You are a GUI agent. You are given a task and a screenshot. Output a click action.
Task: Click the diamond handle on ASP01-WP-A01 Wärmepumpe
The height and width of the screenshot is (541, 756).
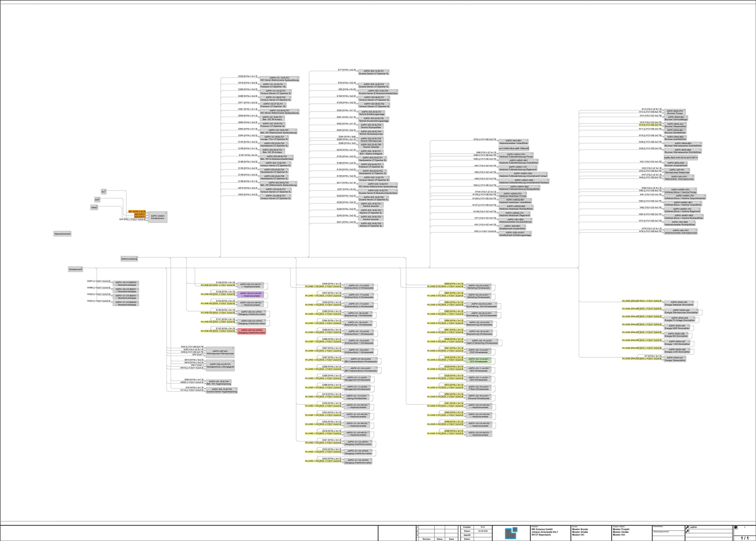click(233, 348)
